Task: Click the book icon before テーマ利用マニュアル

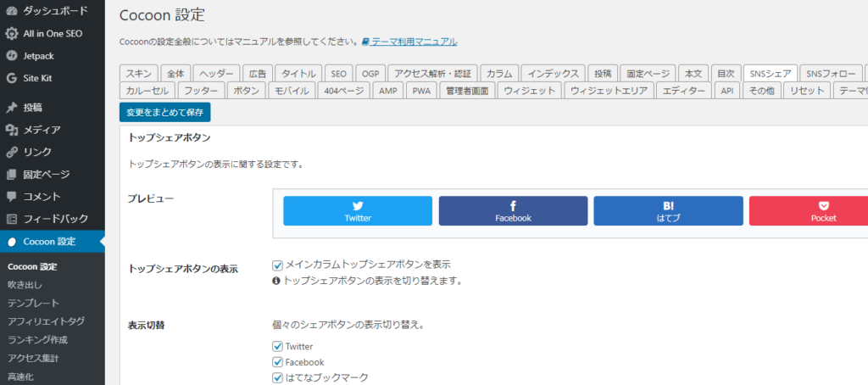Action: click(x=365, y=42)
